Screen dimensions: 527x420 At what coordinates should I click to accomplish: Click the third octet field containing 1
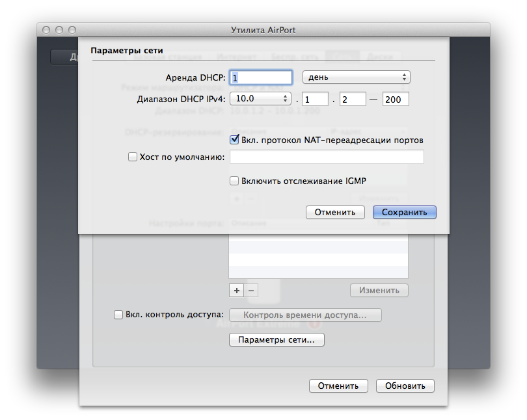[315, 99]
